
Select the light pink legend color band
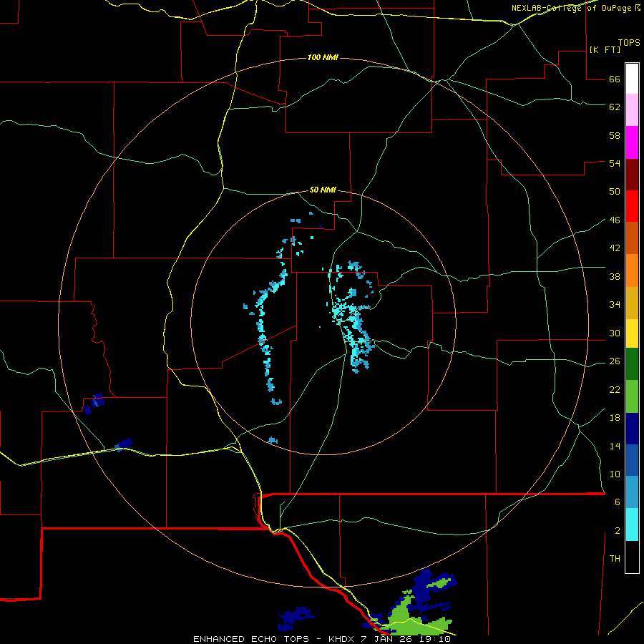632,109
